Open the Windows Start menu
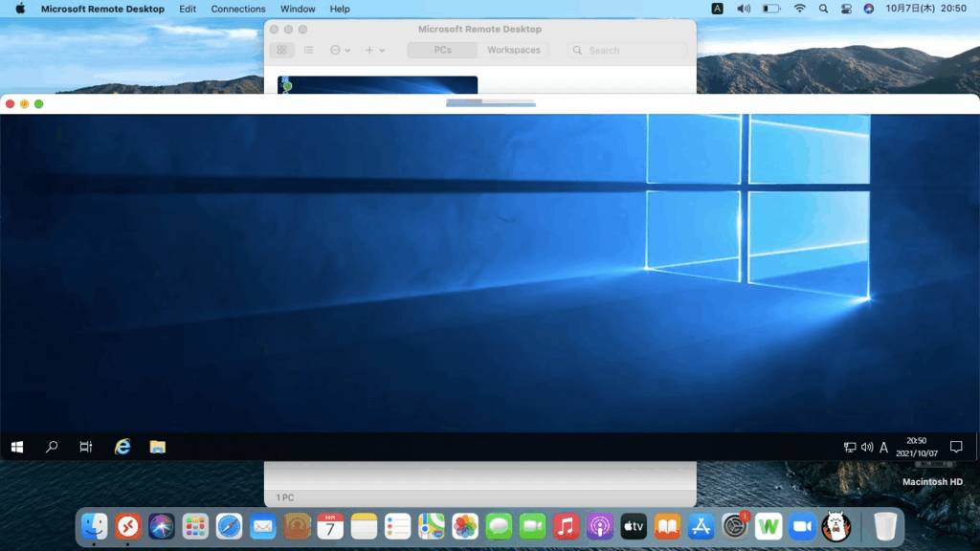The width and height of the screenshot is (980, 551). (x=17, y=447)
